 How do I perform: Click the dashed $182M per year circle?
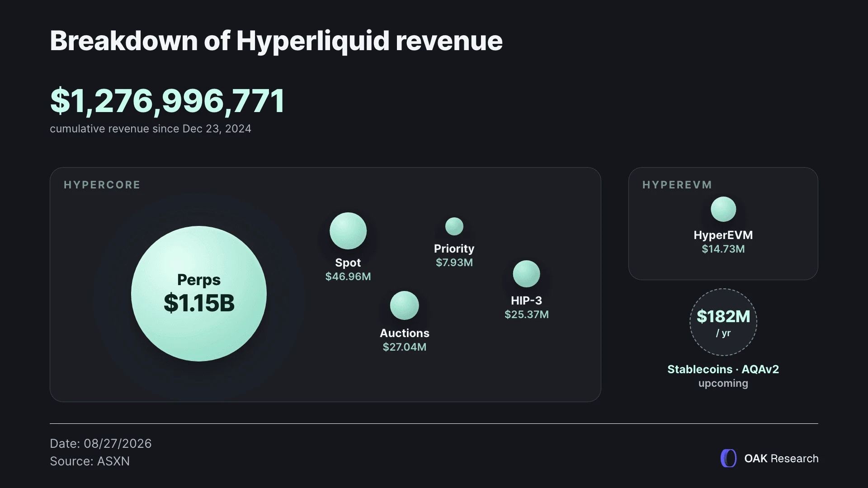(723, 322)
